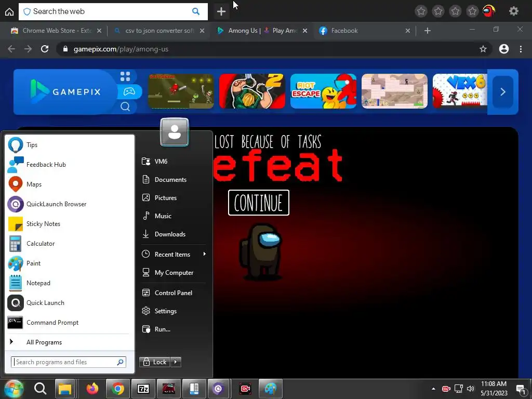
Task: Open browser three-dot menu
Action: coord(521,49)
